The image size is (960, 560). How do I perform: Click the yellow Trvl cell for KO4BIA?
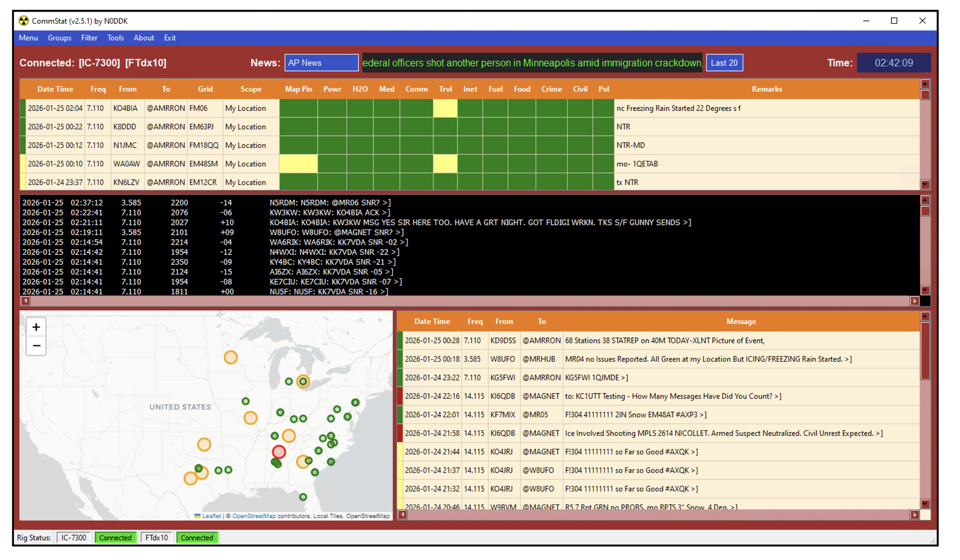(445, 108)
